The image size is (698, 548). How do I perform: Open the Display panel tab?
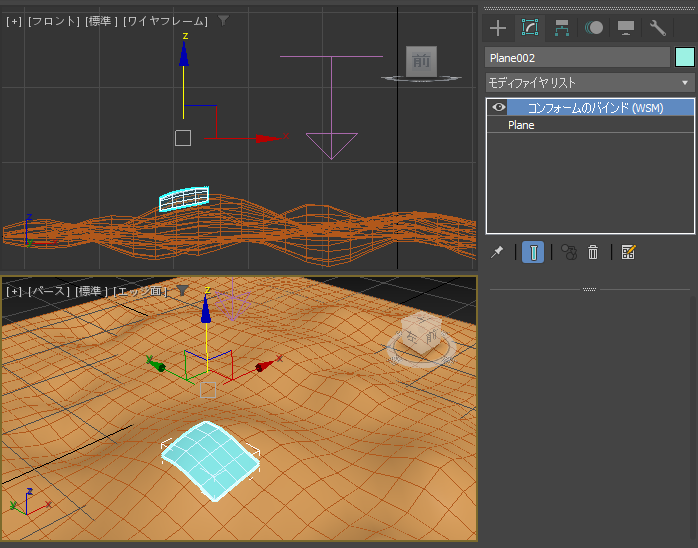pos(625,28)
